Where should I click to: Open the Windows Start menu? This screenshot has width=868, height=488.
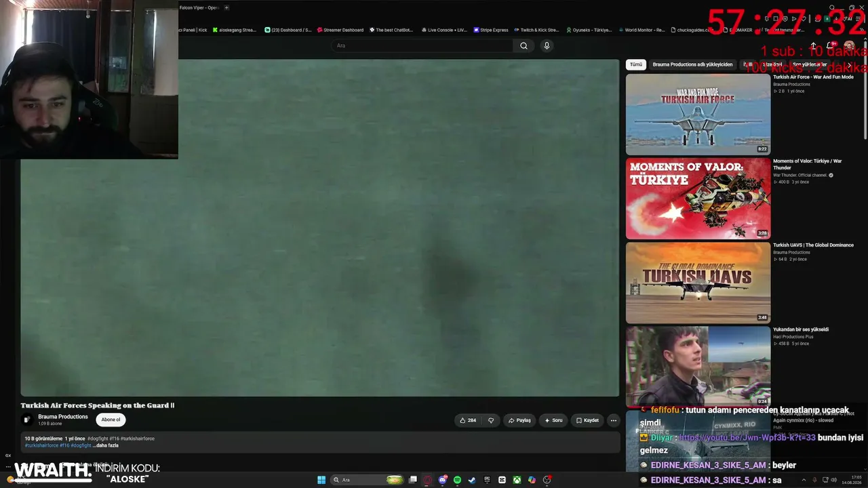pos(321,480)
